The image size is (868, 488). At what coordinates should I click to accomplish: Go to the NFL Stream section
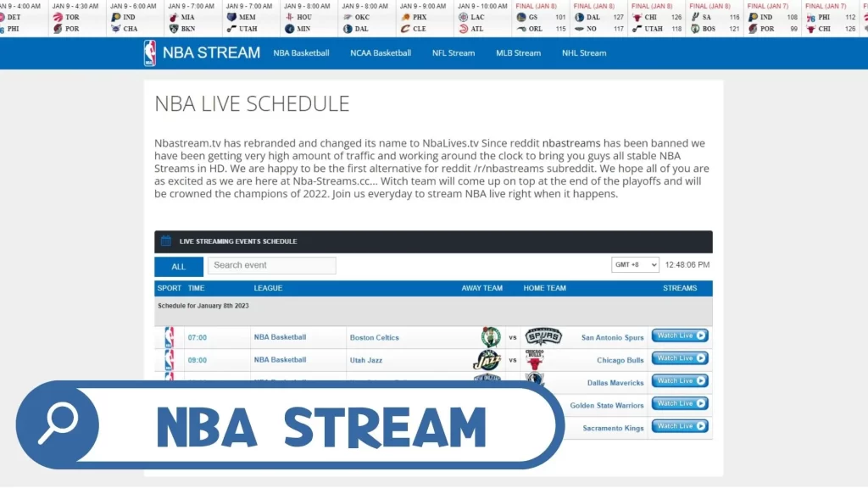click(453, 53)
